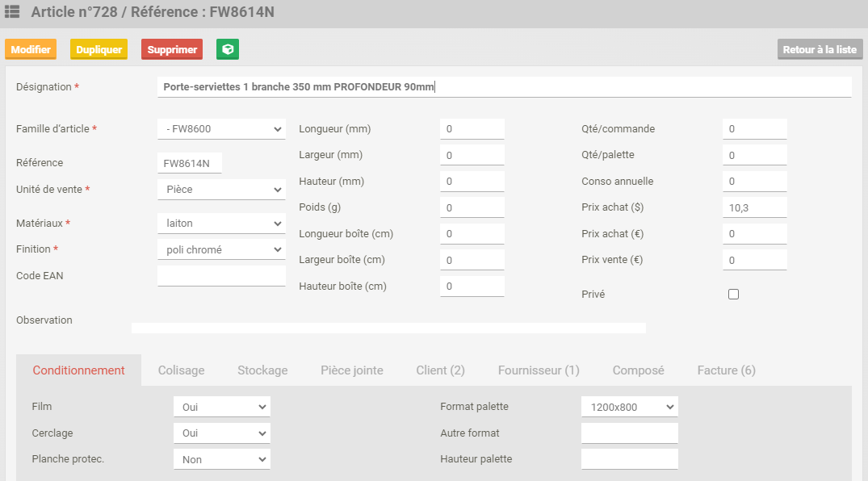Expand the Film dropdown
The image size is (868, 481).
pyautogui.click(x=221, y=408)
